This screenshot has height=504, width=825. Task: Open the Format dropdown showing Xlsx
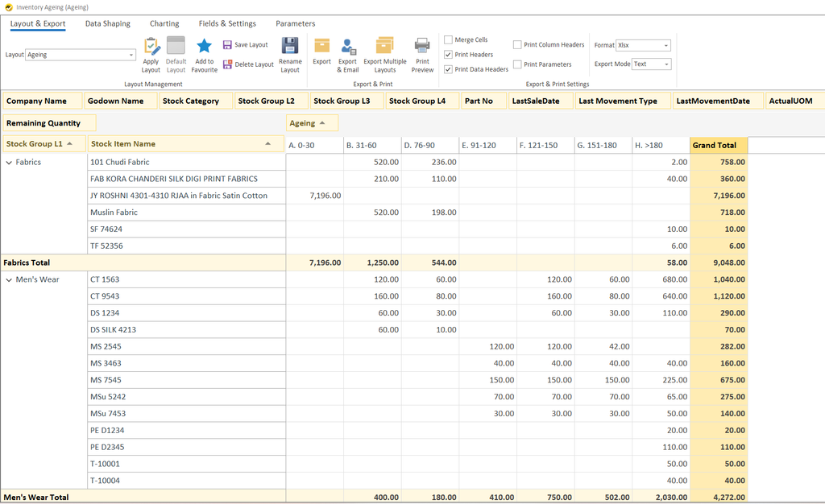coord(644,45)
